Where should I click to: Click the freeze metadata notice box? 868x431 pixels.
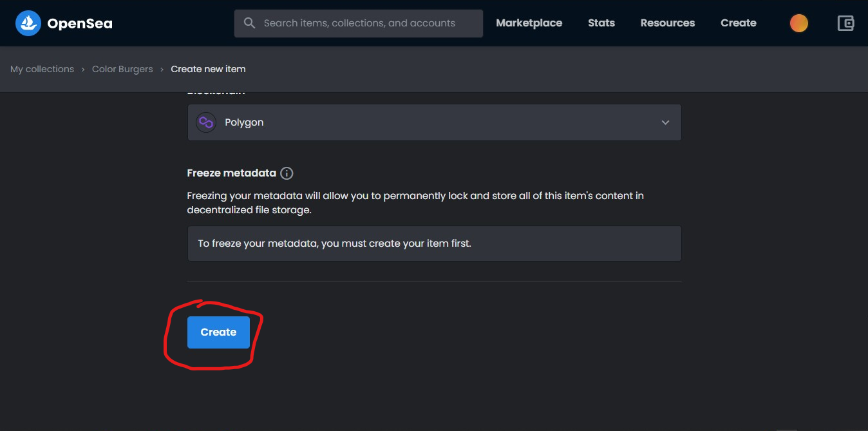tap(434, 244)
